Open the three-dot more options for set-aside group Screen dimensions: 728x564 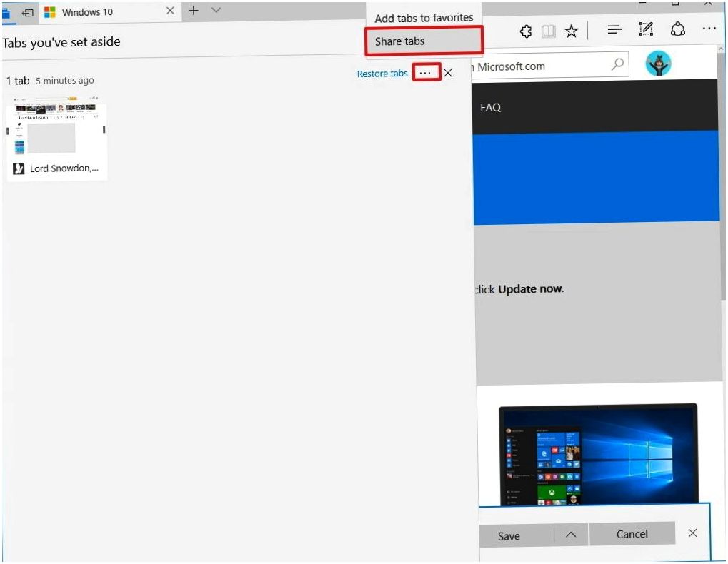click(x=426, y=73)
